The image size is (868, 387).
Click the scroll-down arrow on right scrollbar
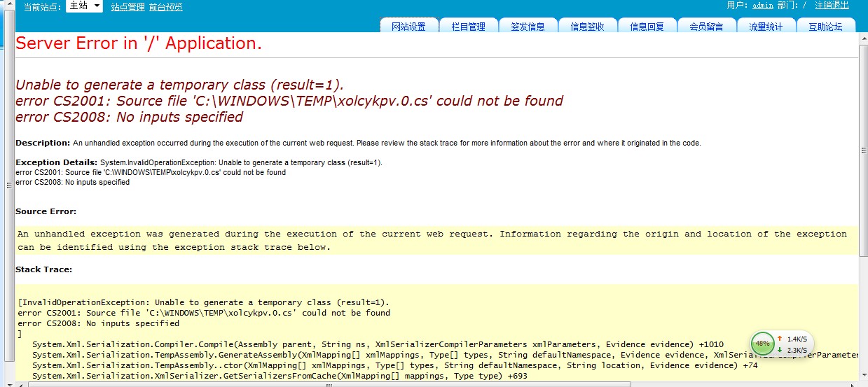click(x=863, y=375)
